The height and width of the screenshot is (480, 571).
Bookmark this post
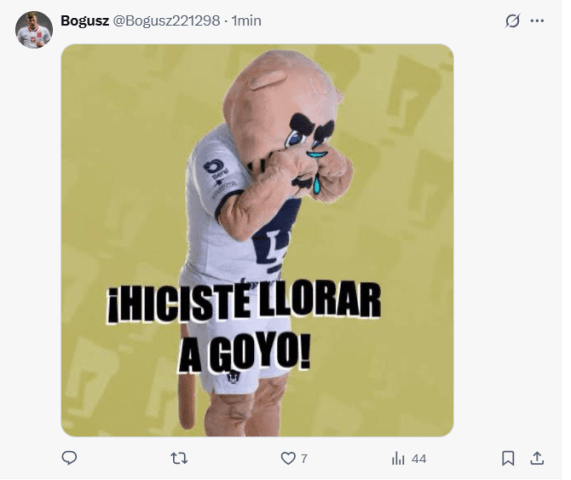(508, 458)
